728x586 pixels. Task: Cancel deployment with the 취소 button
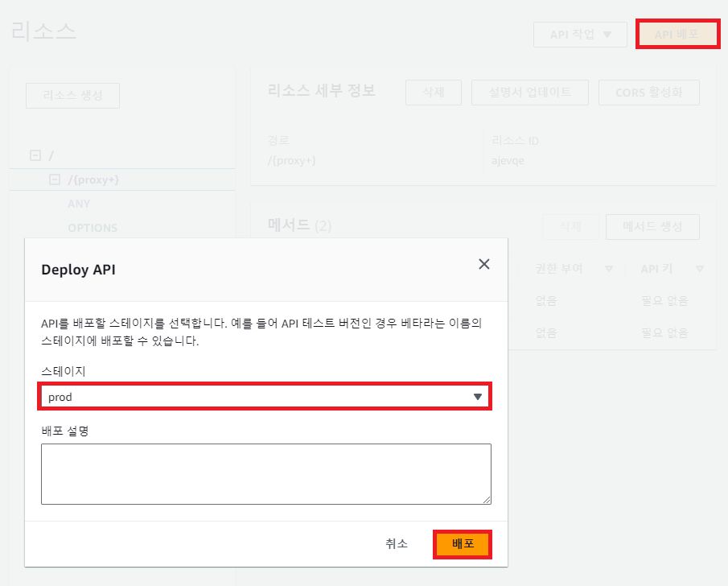tap(397, 543)
